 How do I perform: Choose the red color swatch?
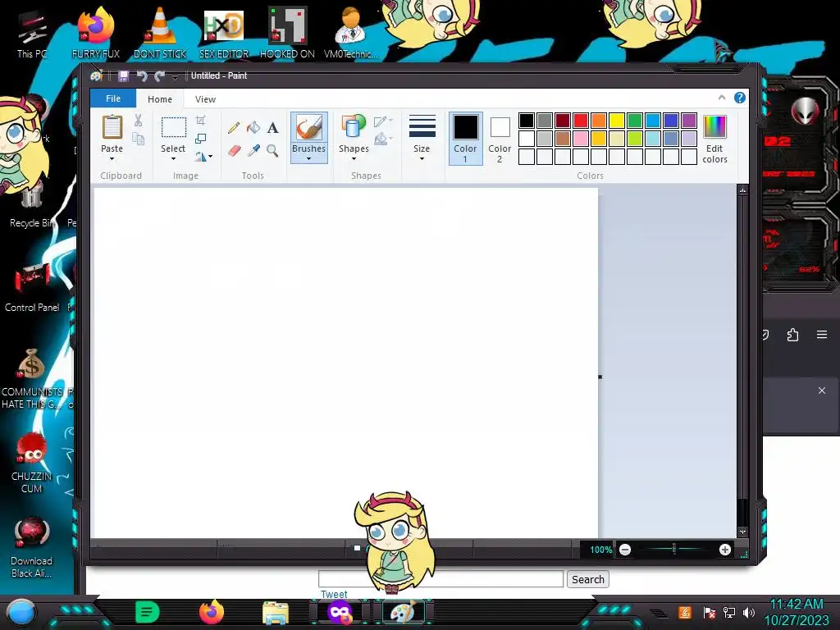click(580, 121)
